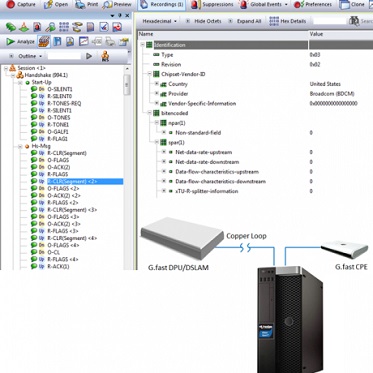Click the Print toolbar icon
Image resolution: width=373 pixels, height=373 pixels.
[80, 4]
